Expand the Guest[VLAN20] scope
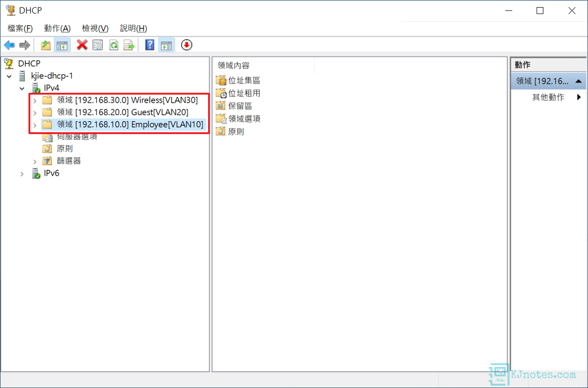 click(x=35, y=112)
